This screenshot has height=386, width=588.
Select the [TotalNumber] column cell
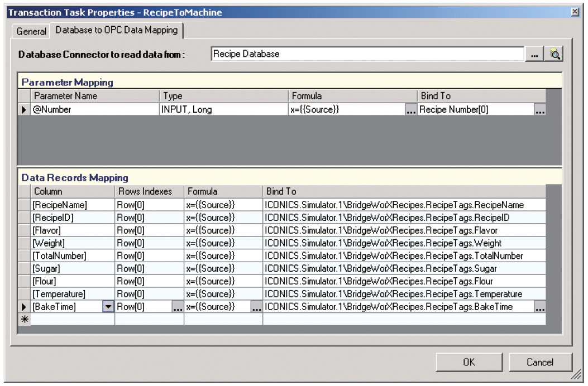coord(73,256)
